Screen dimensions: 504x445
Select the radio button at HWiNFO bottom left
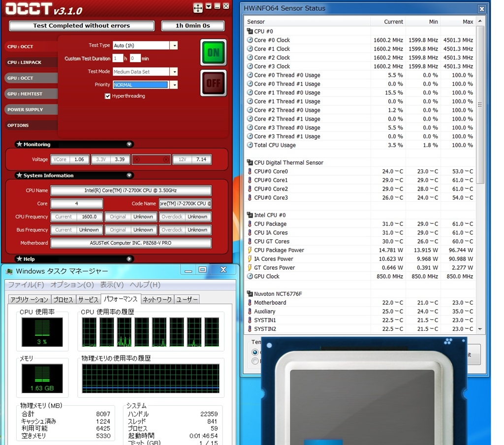(x=255, y=352)
